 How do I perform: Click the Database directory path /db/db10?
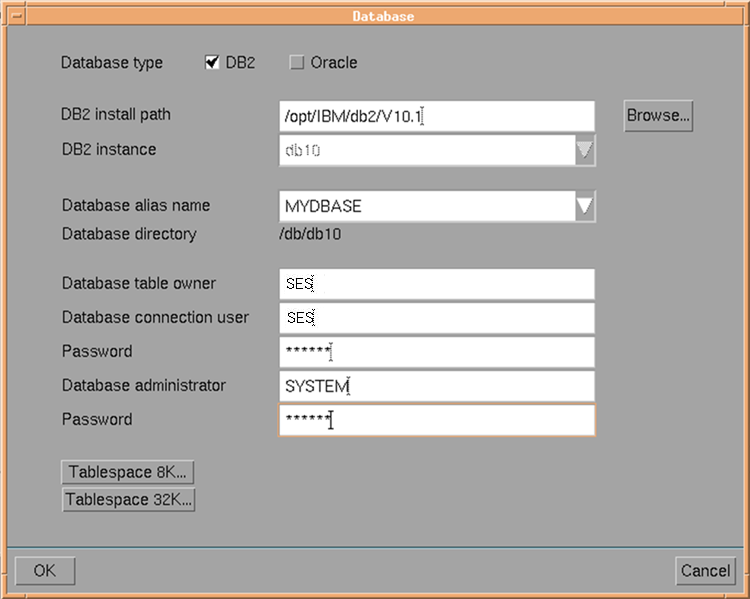(x=310, y=235)
